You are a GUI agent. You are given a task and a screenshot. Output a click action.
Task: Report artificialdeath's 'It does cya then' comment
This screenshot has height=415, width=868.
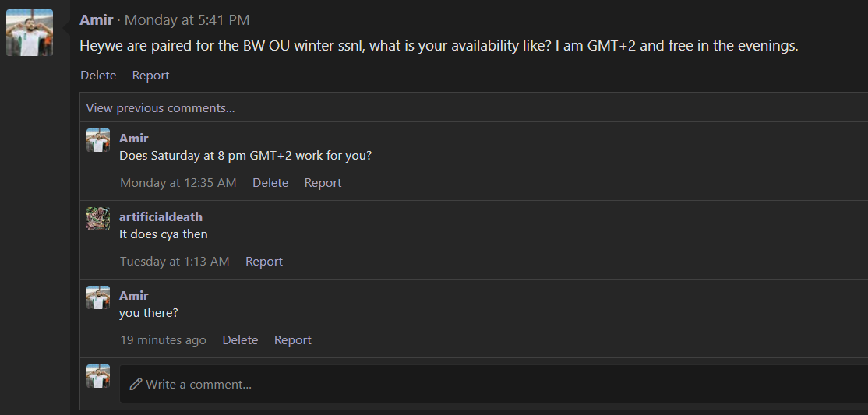tap(264, 261)
